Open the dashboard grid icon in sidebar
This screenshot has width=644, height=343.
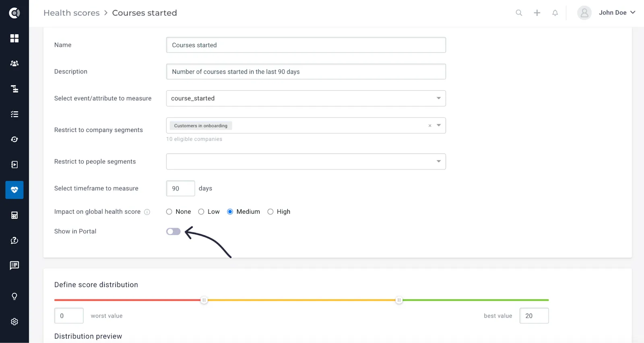[x=14, y=38]
